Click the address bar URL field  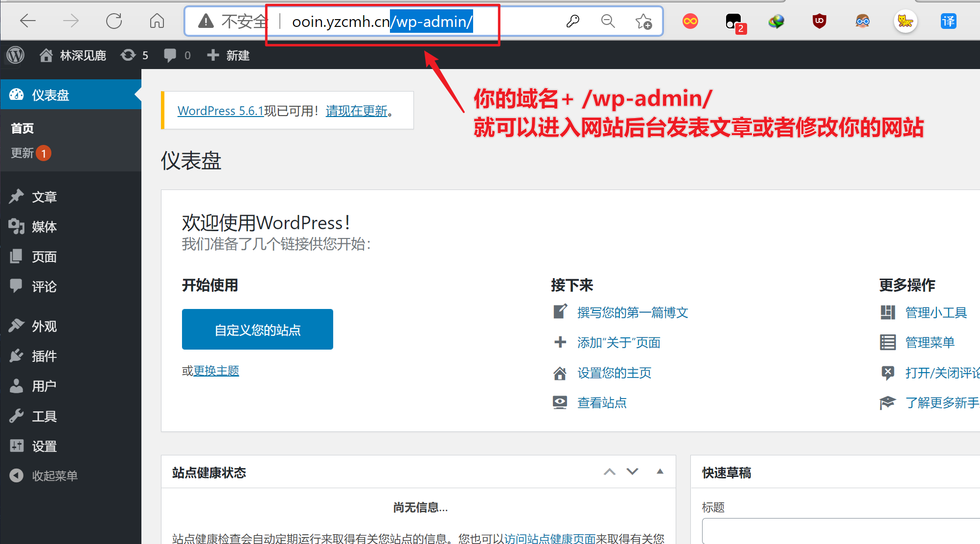coord(424,21)
